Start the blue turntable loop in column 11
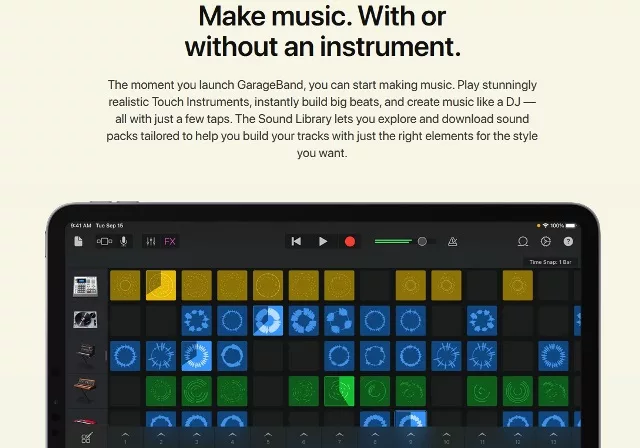This screenshot has width=640, height=448. (482, 321)
